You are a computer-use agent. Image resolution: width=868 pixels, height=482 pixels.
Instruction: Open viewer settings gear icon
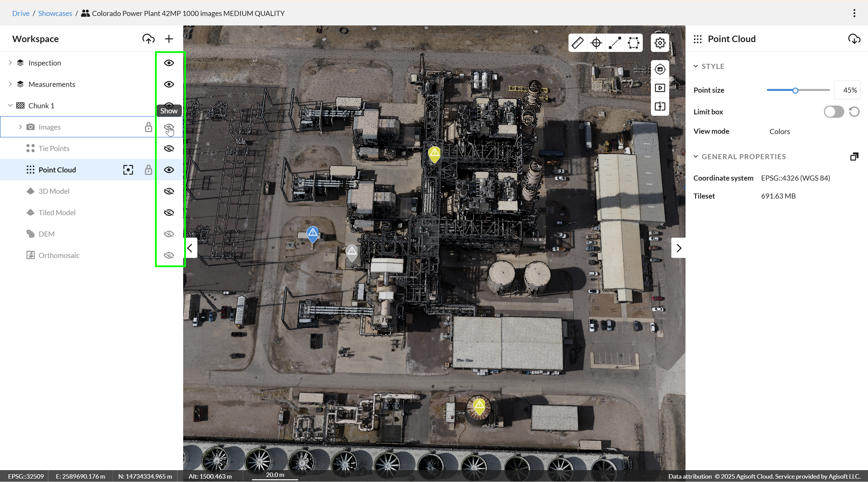tap(660, 43)
